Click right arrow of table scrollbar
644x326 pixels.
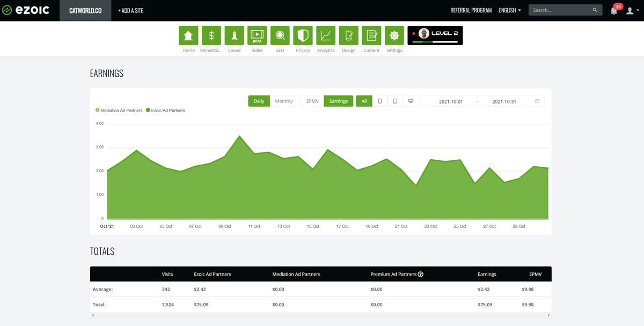coord(548,315)
